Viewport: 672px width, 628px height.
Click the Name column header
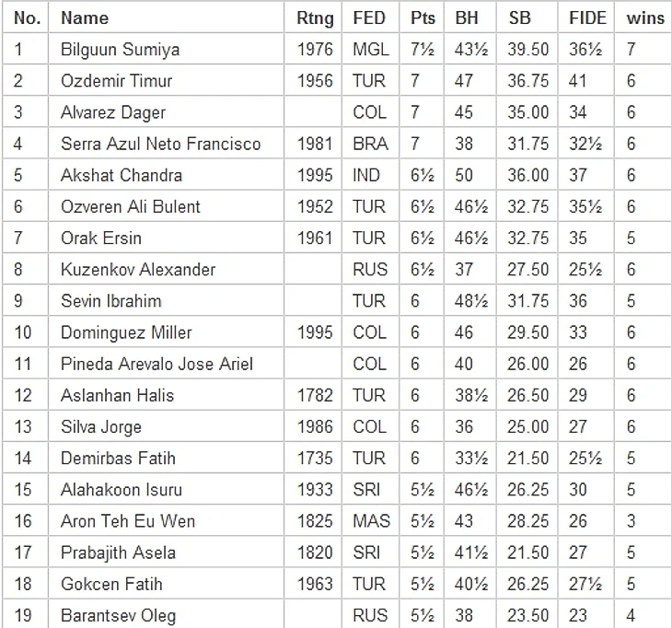tap(85, 18)
